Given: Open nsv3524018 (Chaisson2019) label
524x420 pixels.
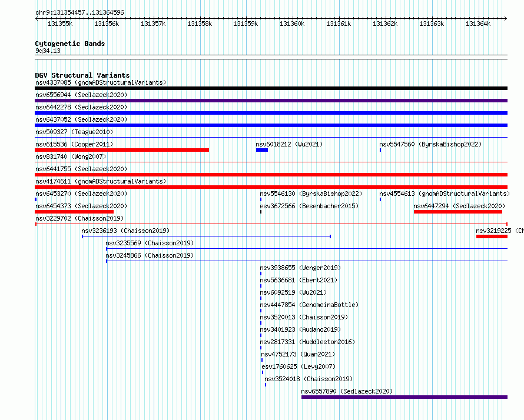Looking at the screenshot, I should tap(309, 379).
